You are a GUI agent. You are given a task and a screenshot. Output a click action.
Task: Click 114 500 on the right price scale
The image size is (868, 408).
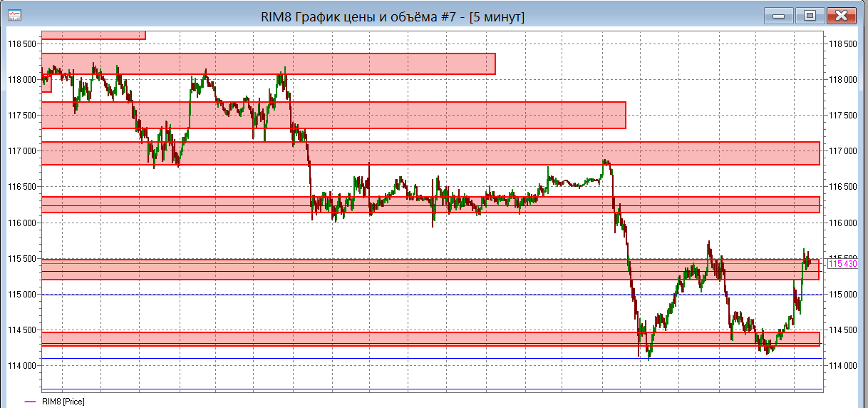point(844,330)
